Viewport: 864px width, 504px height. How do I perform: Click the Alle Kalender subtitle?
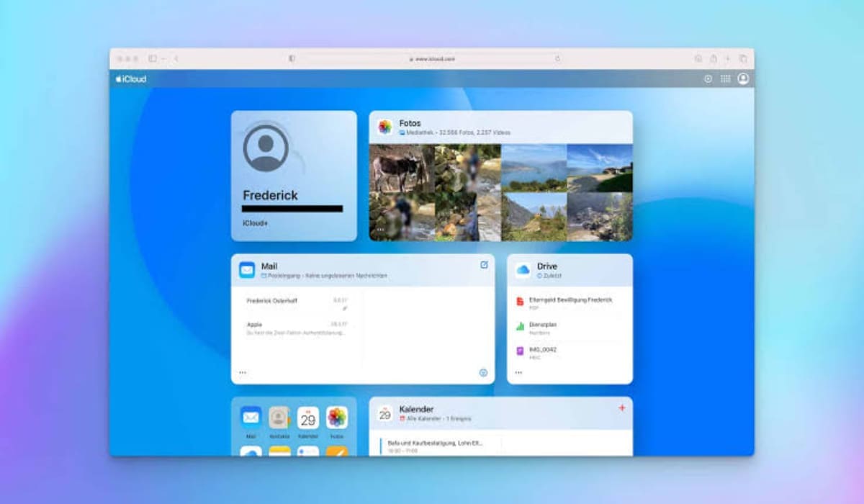(x=436, y=418)
